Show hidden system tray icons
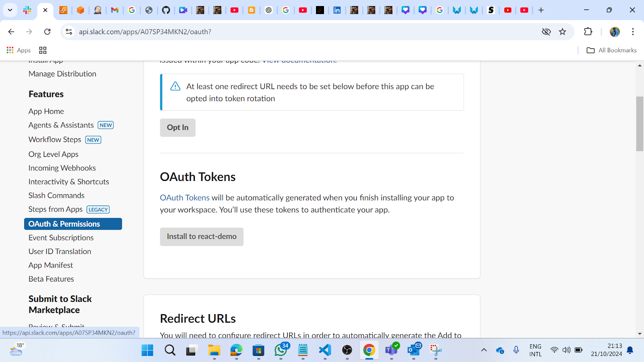Screen dimensions: 644x362 (x=484, y=350)
